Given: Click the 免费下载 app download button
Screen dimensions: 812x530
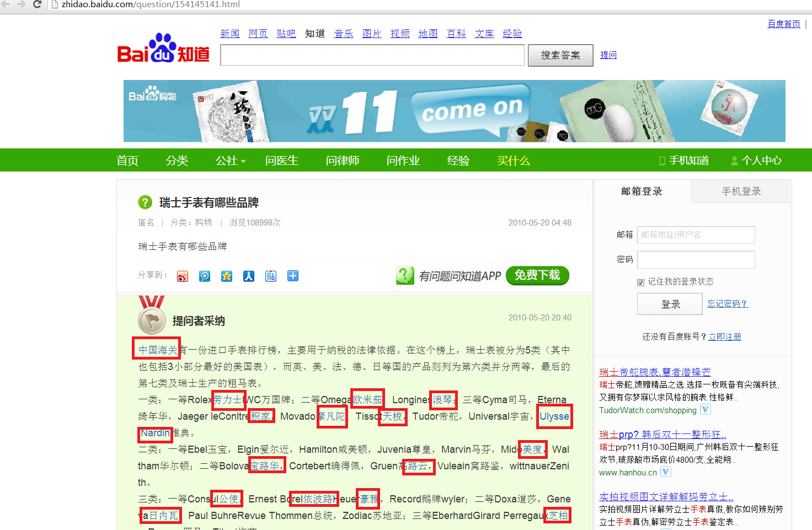Looking at the screenshot, I should click(537, 275).
